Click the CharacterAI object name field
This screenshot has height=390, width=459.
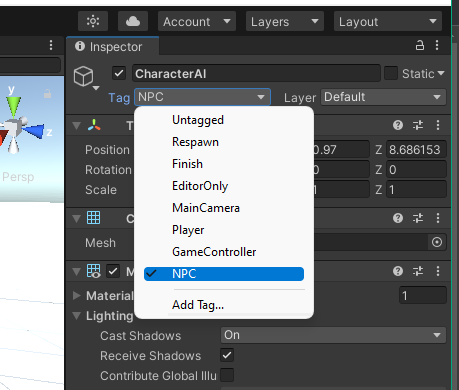256,73
